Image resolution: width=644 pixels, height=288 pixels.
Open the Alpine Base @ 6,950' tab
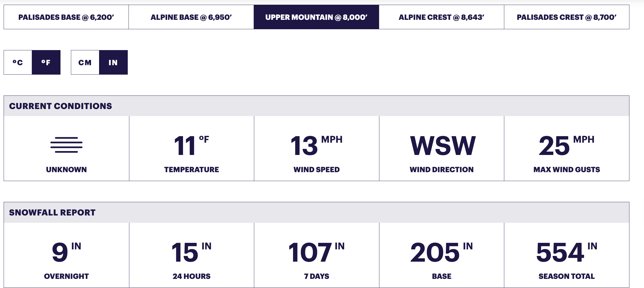click(x=191, y=17)
